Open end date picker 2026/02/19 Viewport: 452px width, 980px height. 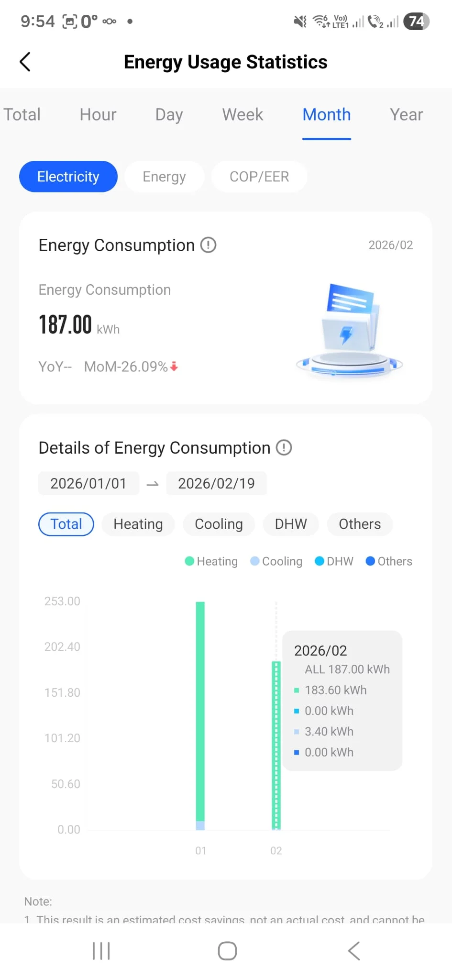point(216,483)
